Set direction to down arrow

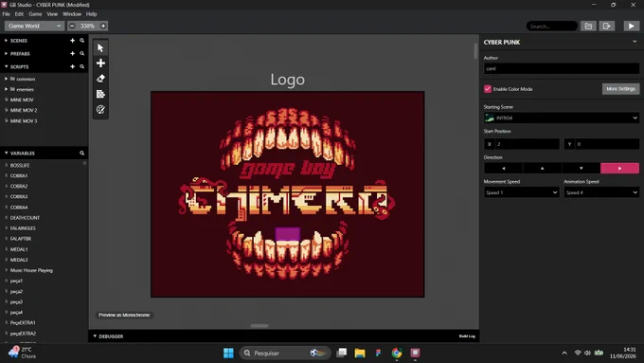[581, 168]
